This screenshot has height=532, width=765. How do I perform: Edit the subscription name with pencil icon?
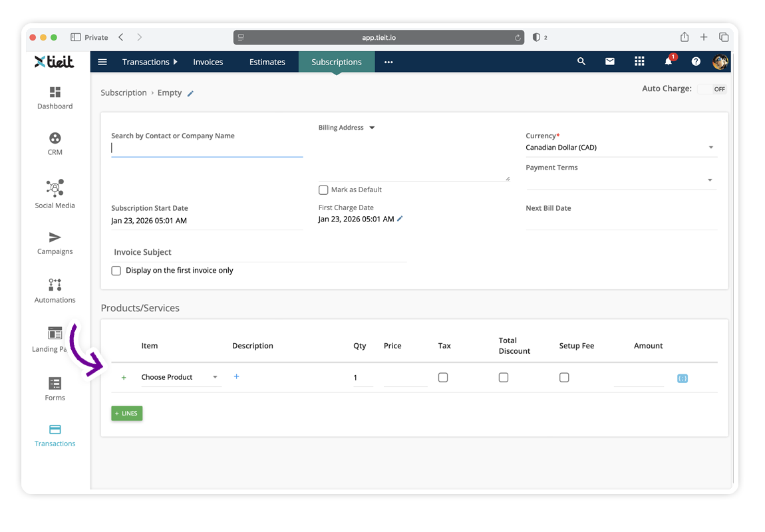[x=190, y=94]
